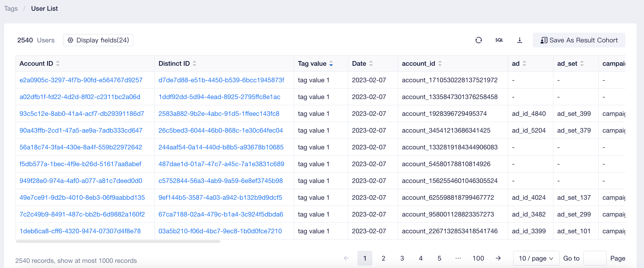The image size is (644, 268).
Task: Sort by ad column arrows
Action: (524, 63)
